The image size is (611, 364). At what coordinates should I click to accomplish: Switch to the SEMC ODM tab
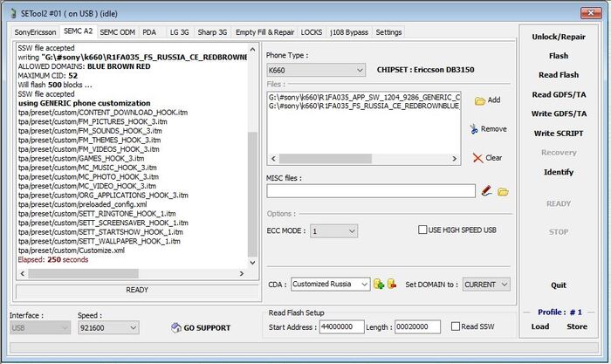117,32
